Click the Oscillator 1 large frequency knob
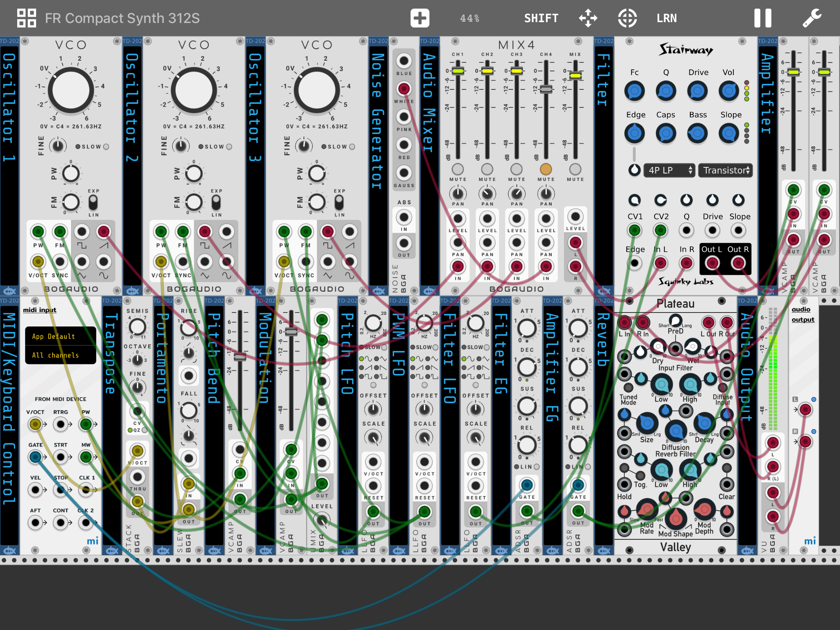840x630 pixels. point(71,90)
